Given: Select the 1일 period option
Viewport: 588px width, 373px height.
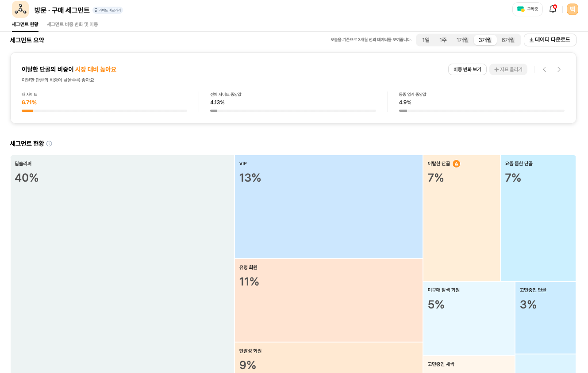Looking at the screenshot, I should coord(426,39).
